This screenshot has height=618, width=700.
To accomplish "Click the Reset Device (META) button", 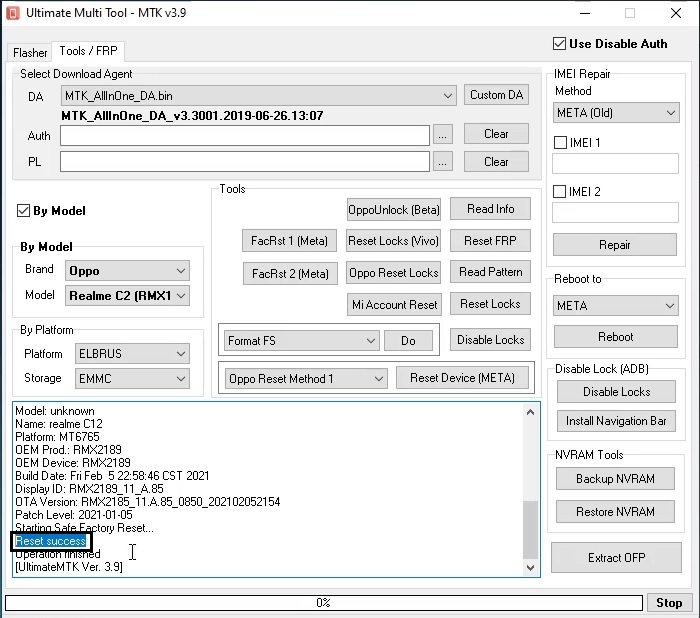I will pos(462,378).
